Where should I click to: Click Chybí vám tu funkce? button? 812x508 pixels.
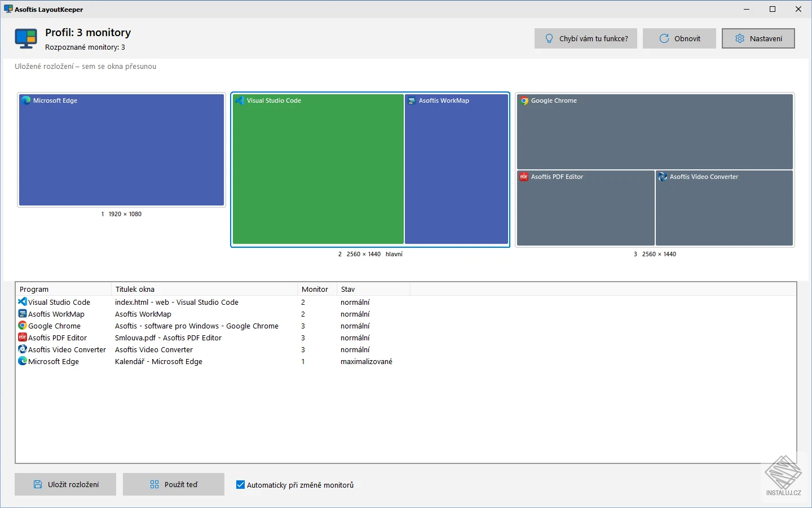(x=586, y=38)
